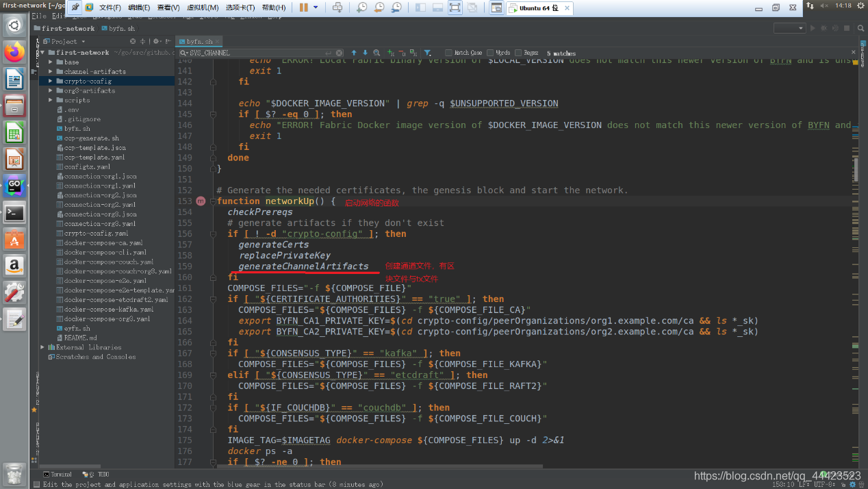Open the VMware 选项卡(T) menu
This screenshot has width=868, height=489.
240,8
